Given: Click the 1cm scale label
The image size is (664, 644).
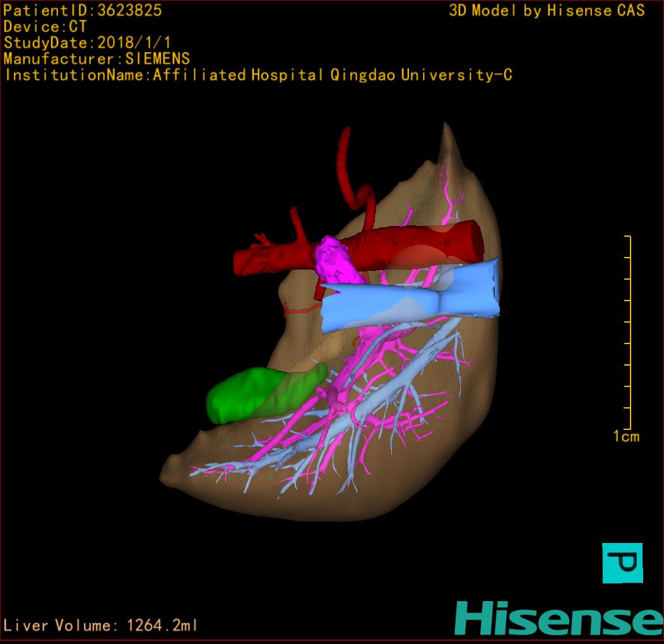Looking at the screenshot, I should tap(625, 436).
